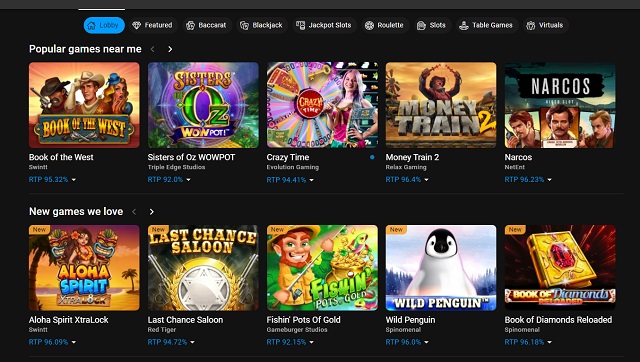Click the Virtuals icon

coord(531,25)
